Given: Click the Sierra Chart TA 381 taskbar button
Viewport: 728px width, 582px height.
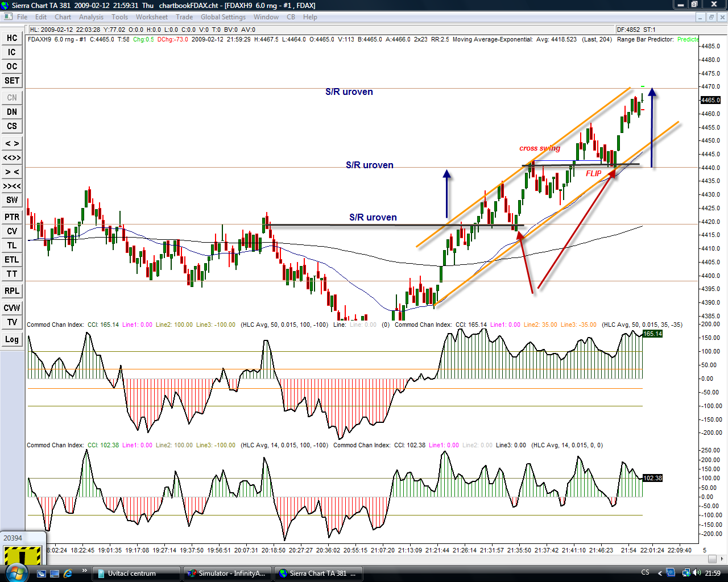Looking at the screenshot, I should coord(318,573).
